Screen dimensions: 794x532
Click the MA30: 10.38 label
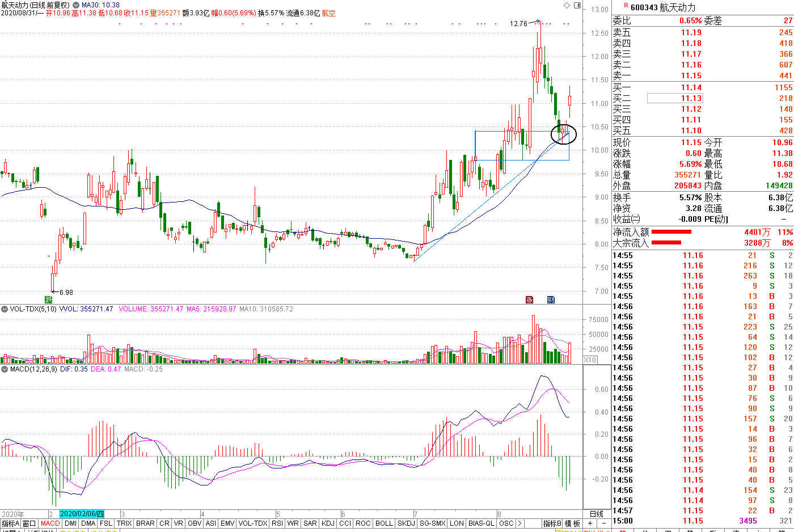[100, 5]
